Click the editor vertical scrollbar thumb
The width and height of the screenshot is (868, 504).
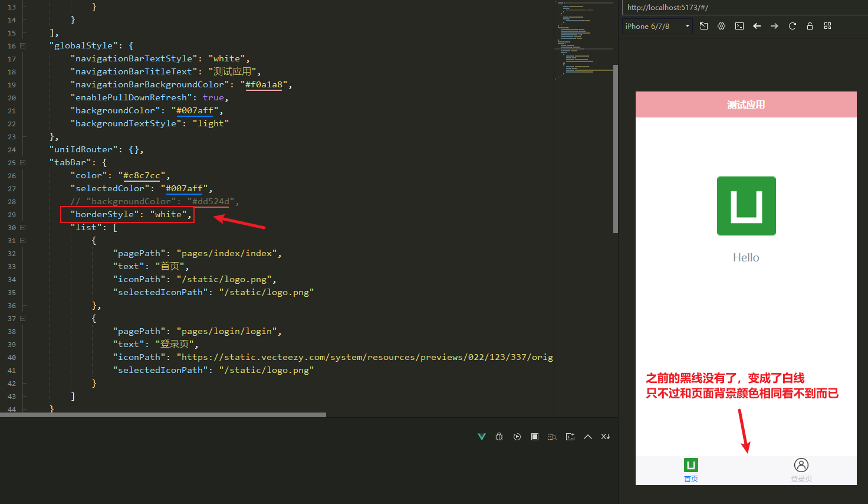click(x=616, y=149)
